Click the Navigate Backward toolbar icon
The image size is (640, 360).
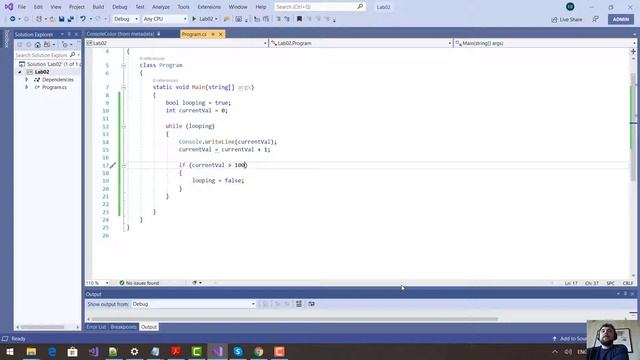(x=13, y=19)
